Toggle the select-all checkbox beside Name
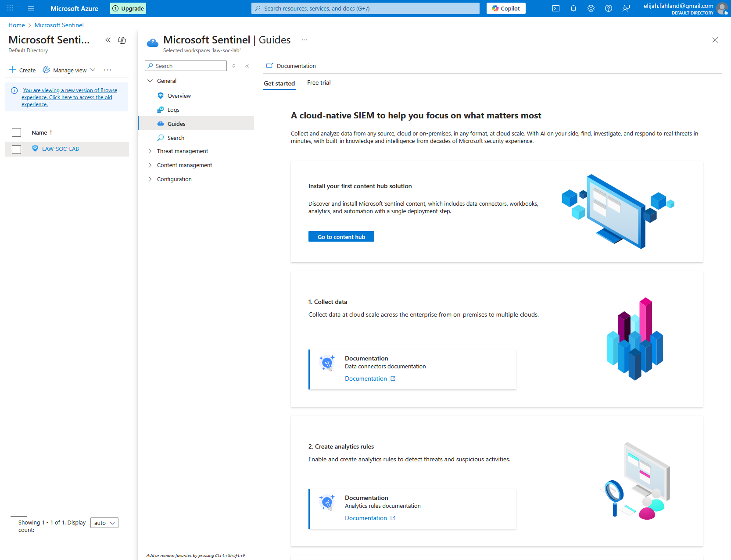Screen dimensions: 731x560 click(x=16, y=132)
